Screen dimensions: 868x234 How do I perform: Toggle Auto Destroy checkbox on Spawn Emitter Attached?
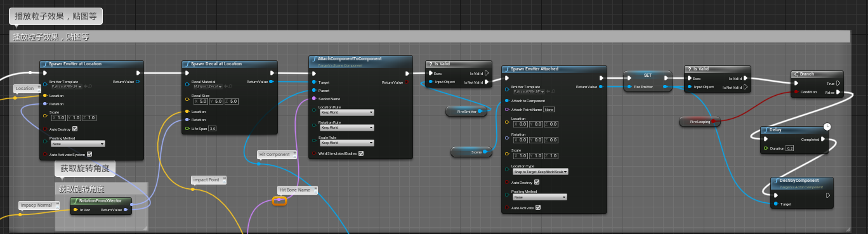(x=537, y=182)
